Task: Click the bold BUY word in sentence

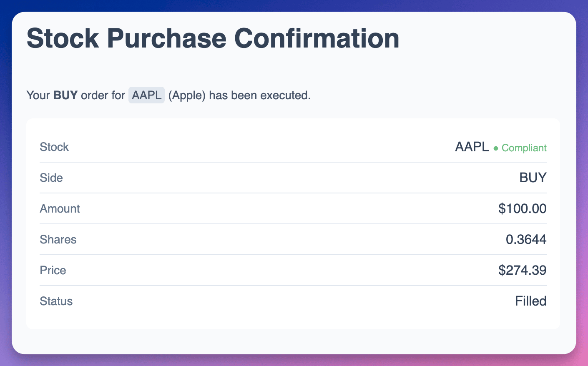Action: (65, 95)
